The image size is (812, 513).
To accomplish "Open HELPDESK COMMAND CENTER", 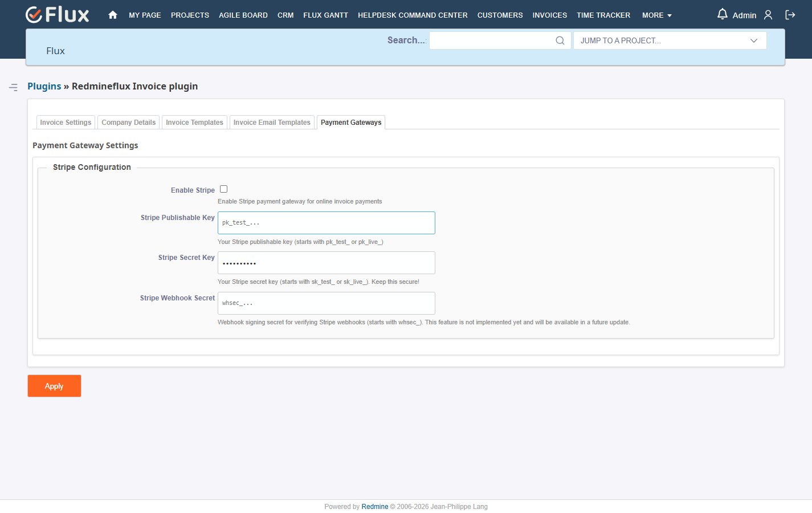I will click(x=413, y=15).
